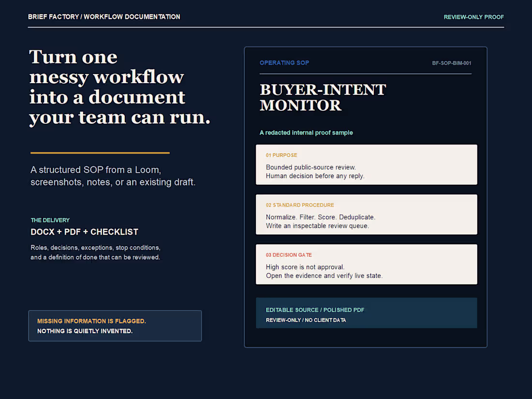
Task: Click the 'OPERATING SOP' label
Action: pyautogui.click(x=284, y=63)
